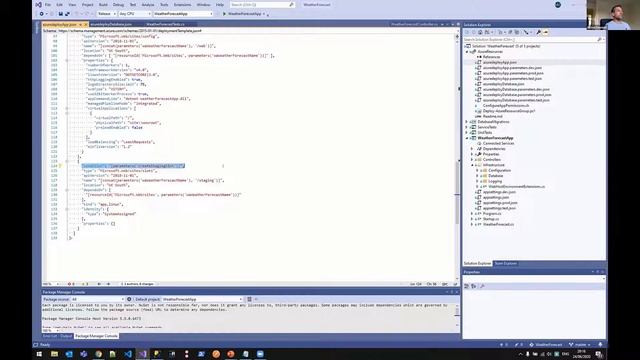This screenshot has height=360, width=640.
Task: Collapse the WeatherForecastApp project node
Action: (x=467, y=138)
